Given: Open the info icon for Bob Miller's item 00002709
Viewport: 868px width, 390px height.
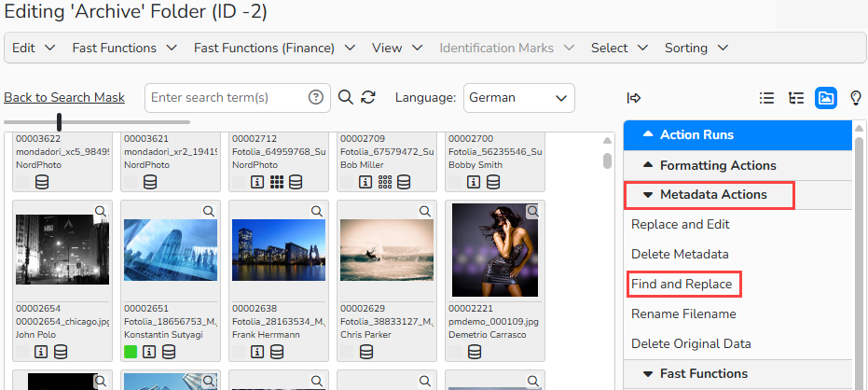Looking at the screenshot, I should pos(365,182).
